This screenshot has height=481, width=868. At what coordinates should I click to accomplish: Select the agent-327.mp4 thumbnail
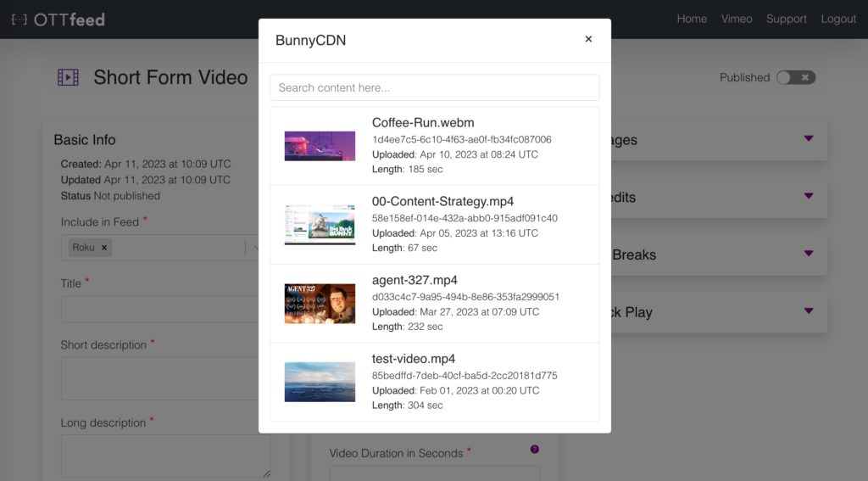pyautogui.click(x=320, y=304)
